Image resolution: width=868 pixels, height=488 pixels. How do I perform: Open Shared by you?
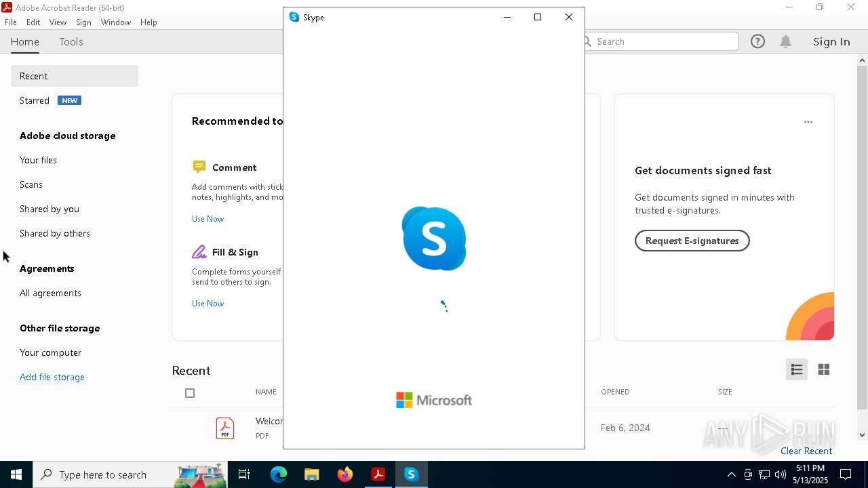[x=50, y=209]
